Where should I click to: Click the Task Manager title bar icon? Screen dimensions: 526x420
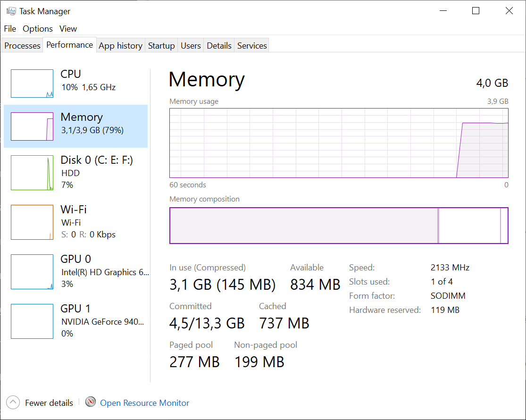click(11, 11)
